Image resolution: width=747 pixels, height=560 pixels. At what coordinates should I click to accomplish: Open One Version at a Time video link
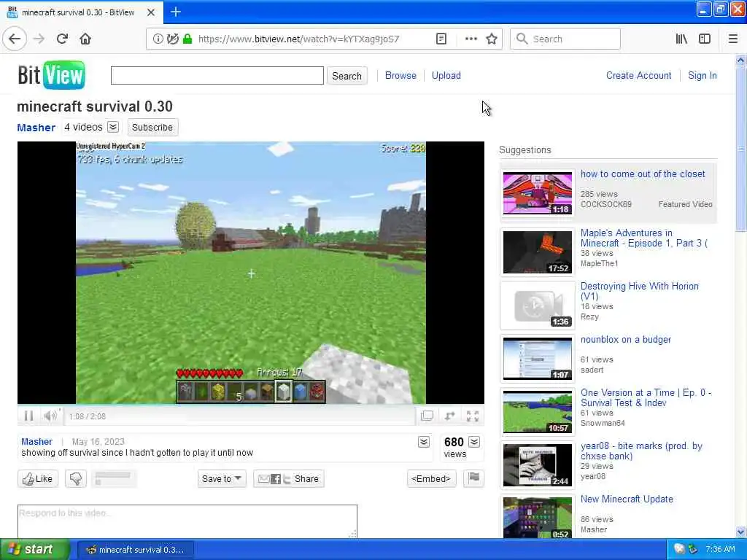[646, 397]
